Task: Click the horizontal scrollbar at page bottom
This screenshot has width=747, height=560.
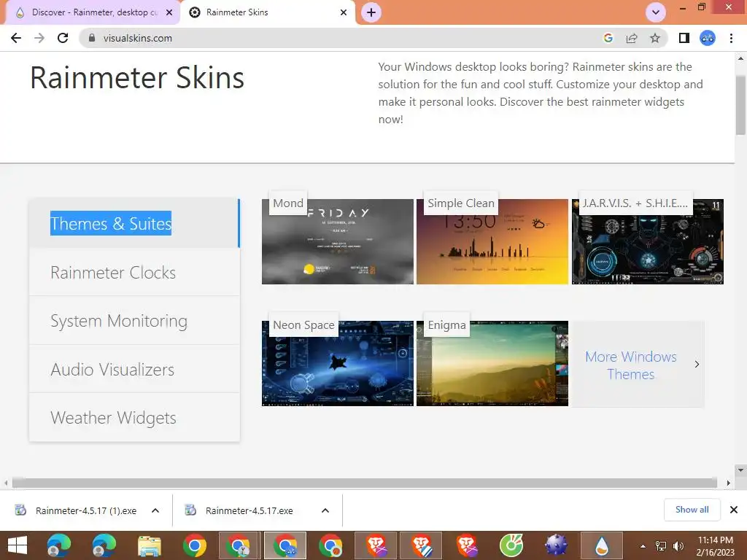Action: [365, 483]
